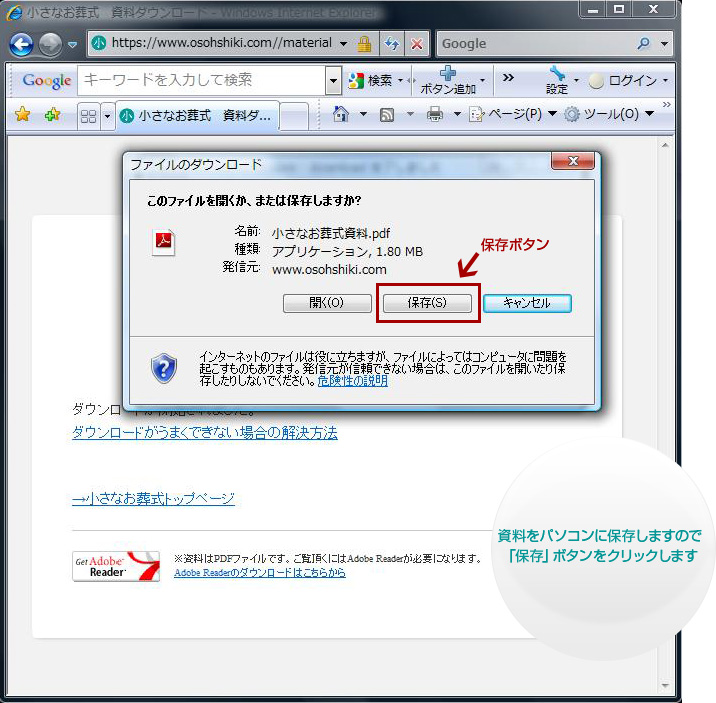Click the search magnifier icon
The image size is (716, 703).
pyautogui.click(x=643, y=44)
